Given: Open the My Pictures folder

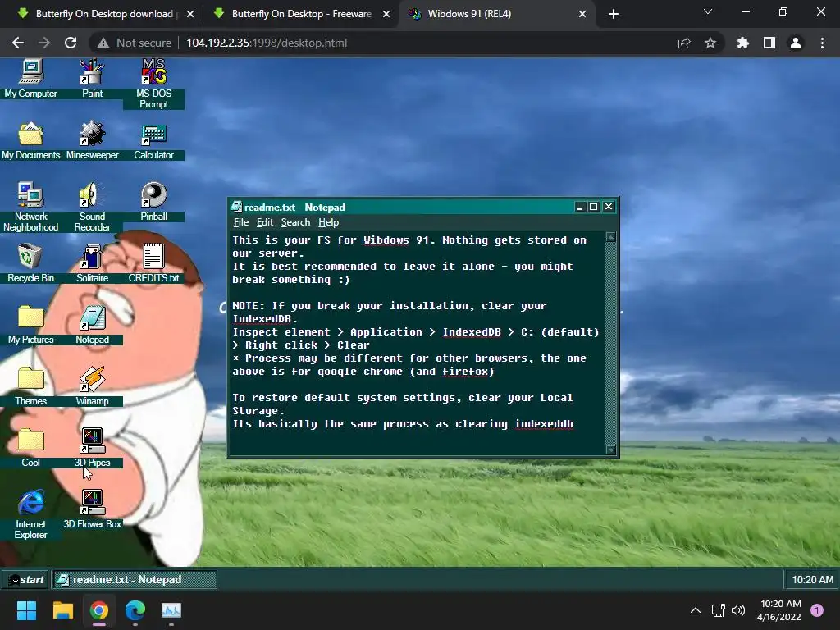Looking at the screenshot, I should click(x=30, y=325).
